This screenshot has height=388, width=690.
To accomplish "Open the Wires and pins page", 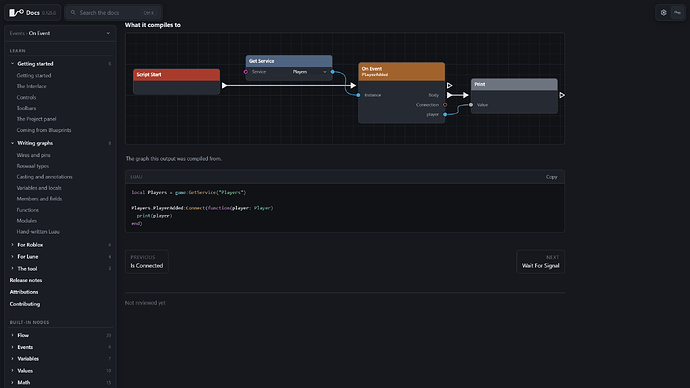I will [33, 155].
